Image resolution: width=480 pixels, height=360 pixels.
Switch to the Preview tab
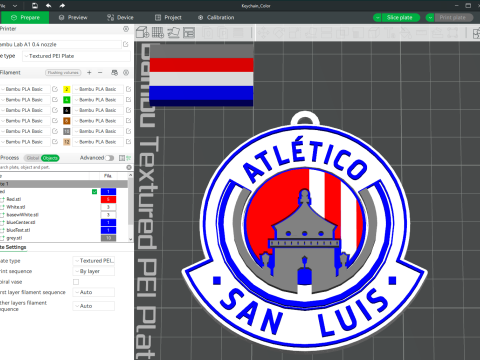73,17
